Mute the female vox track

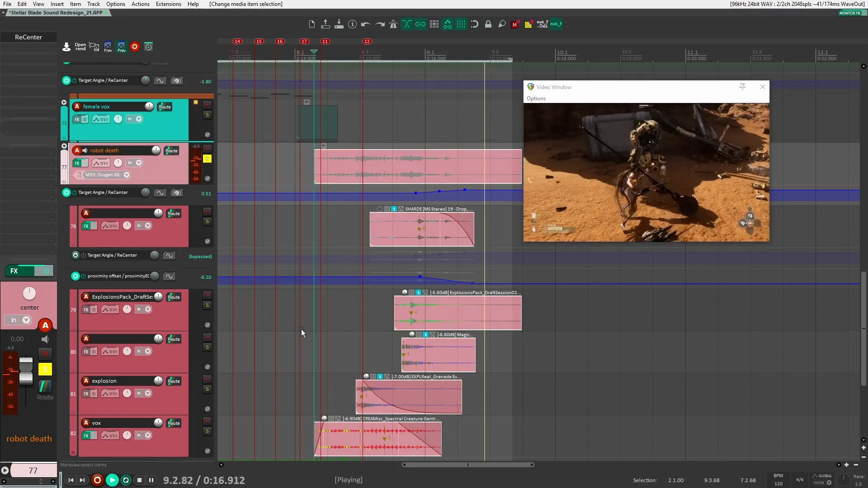[208, 104]
